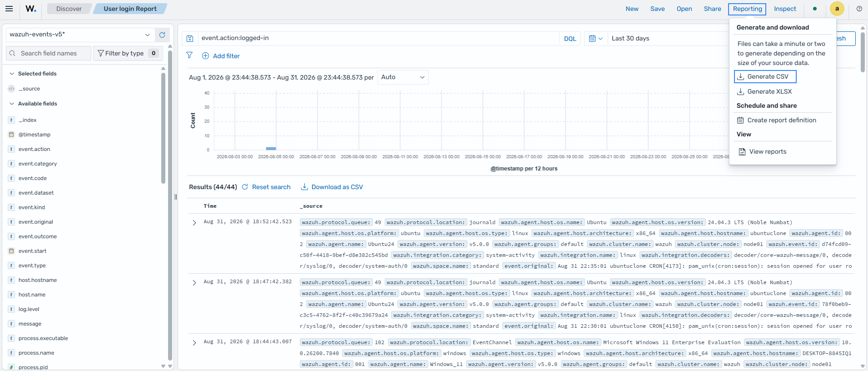
Task: Expand the 18:52:42.523 result row
Action: click(194, 223)
